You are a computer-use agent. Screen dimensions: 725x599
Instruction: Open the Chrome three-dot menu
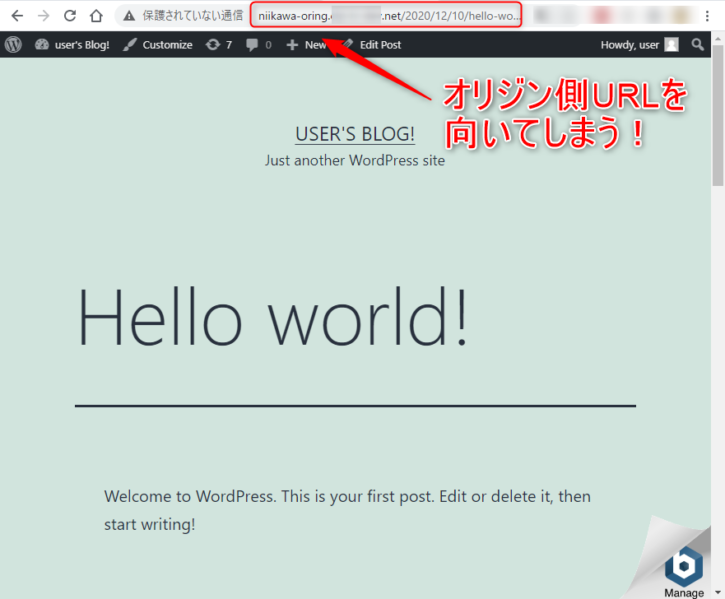707,16
